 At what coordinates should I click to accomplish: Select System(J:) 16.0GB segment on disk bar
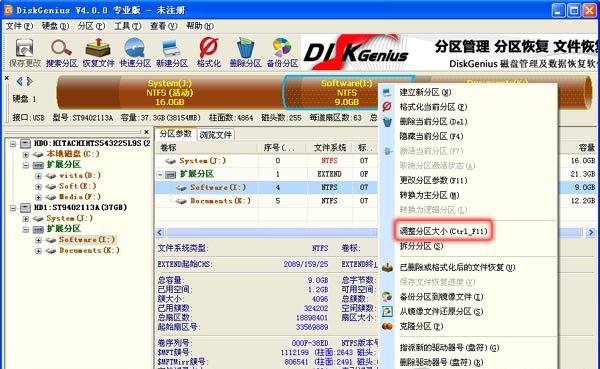point(170,93)
